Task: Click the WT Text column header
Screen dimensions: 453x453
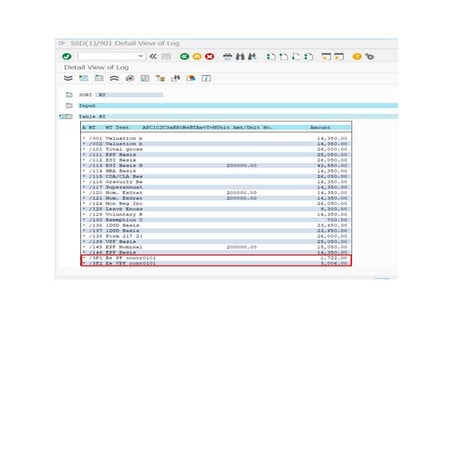Action: click(117, 127)
